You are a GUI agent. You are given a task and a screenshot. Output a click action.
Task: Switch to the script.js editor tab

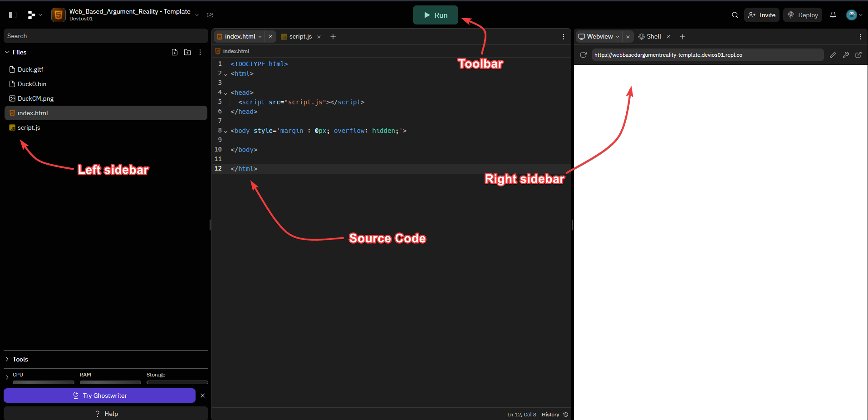(300, 37)
